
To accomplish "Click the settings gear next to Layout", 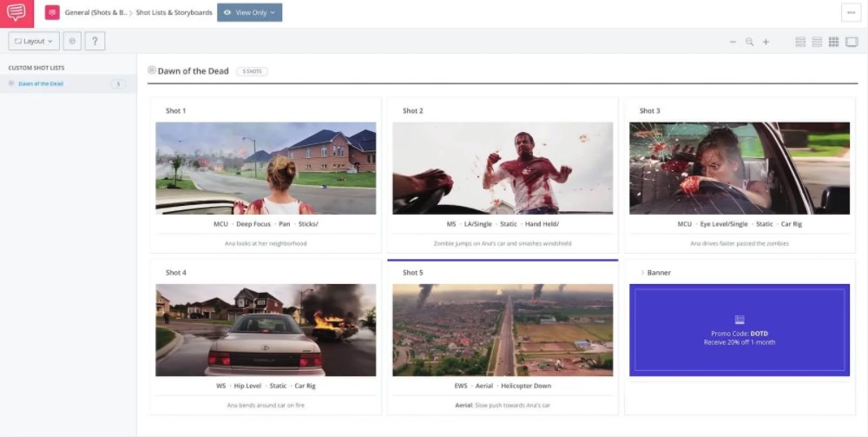I will (72, 41).
